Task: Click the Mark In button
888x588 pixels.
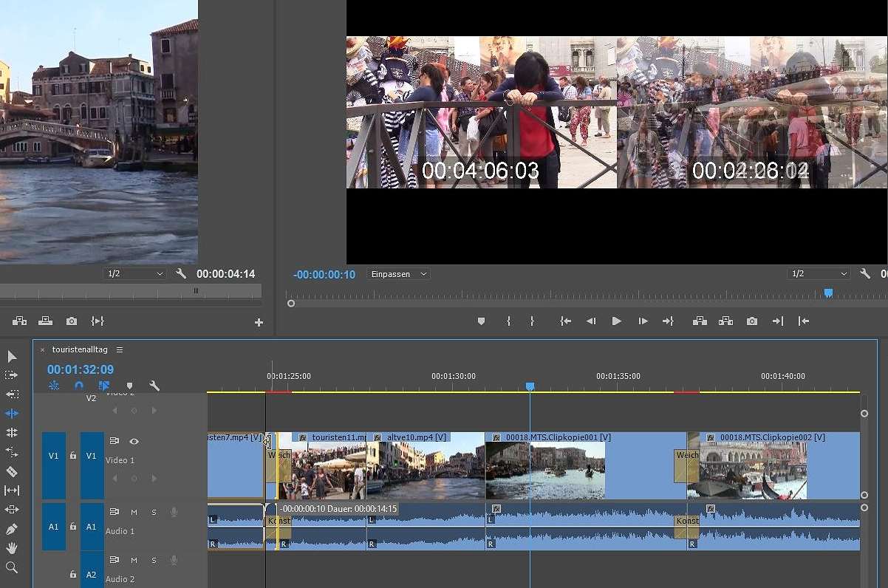Action: coord(508,321)
